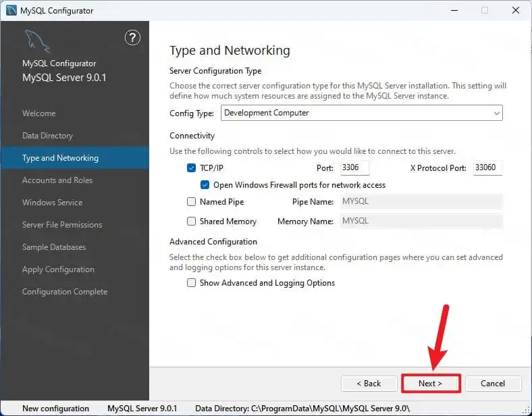Enable the Named Pipe checkbox

[x=191, y=201]
